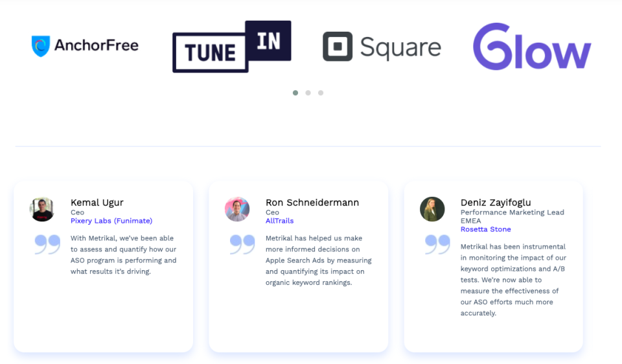Click the quote marks in Kemal Ugur's card
Viewport: 622px width, 364px height.
(47, 244)
